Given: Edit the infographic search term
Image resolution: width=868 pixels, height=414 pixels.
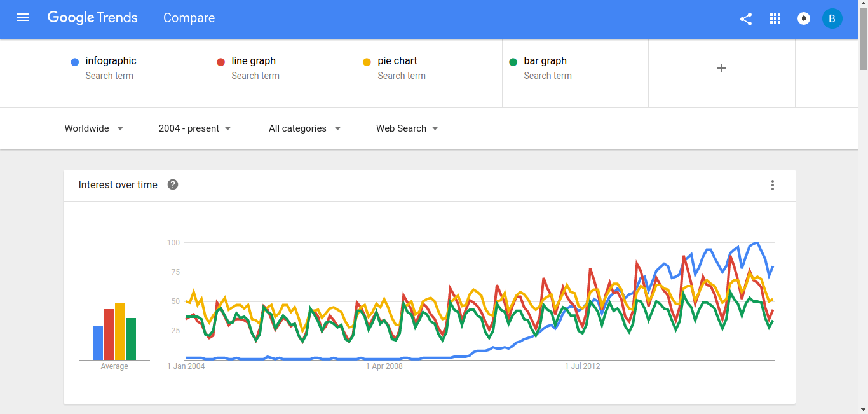Looking at the screenshot, I should coord(111,61).
